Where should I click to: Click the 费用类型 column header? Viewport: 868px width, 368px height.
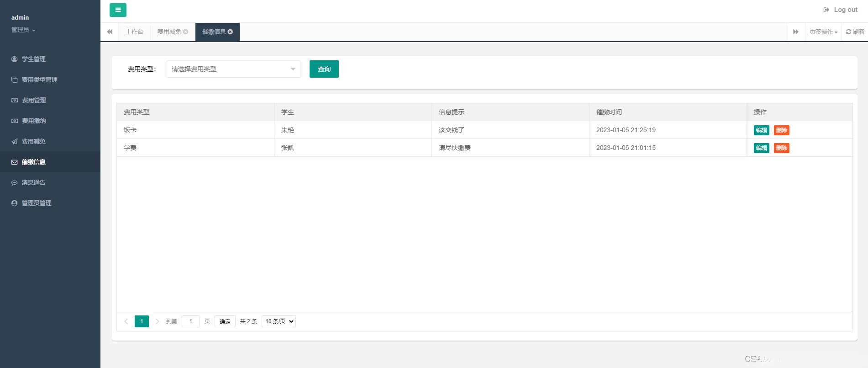[195, 112]
